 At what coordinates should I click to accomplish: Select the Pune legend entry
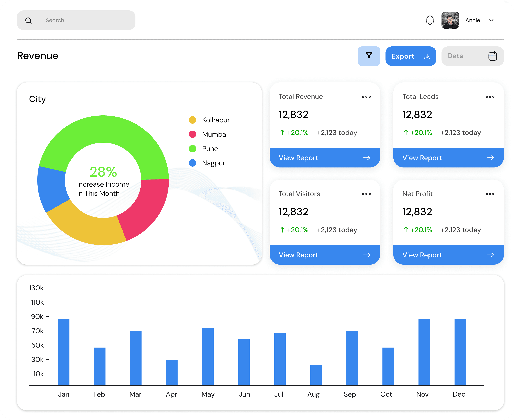pyautogui.click(x=210, y=149)
